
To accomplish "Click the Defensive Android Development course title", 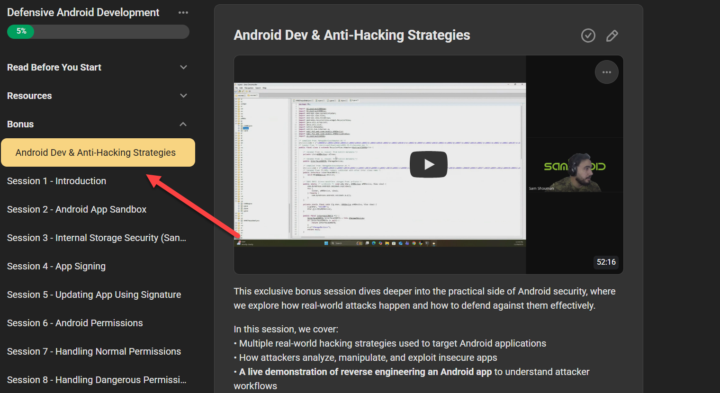I will 83,13.
